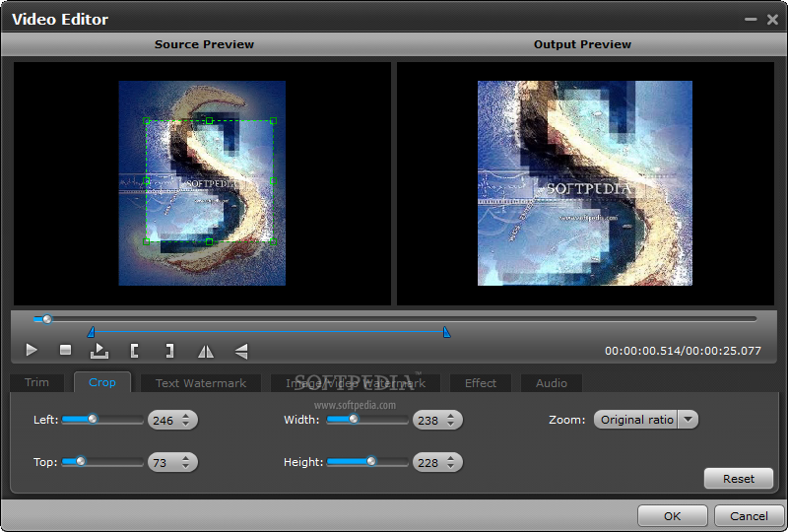Image resolution: width=788 pixels, height=532 pixels.
Task: Click the left-middle crop handle in source preview
Action: (x=146, y=181)
